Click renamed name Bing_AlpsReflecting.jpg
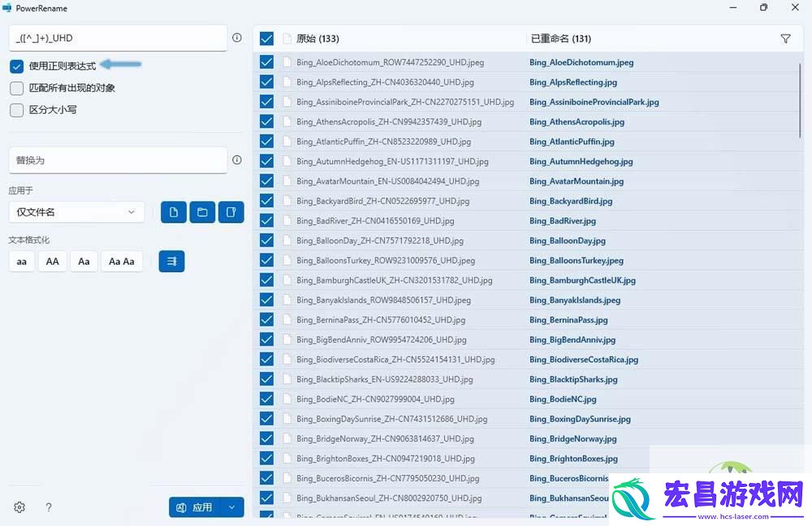Image resolution: width=812 pixels, height=526 pixels. point(573,82)
